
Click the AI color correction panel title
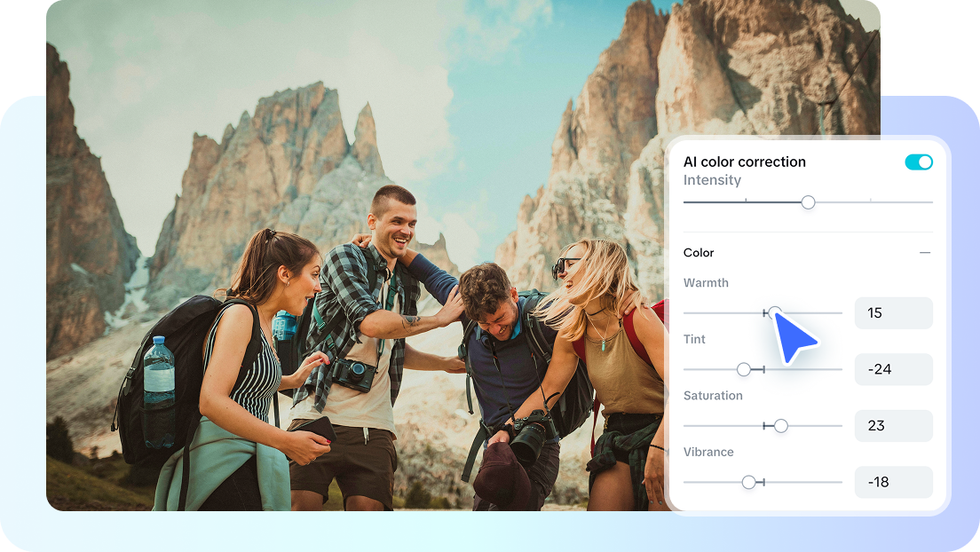pyautogui.click(x=745, y=162)
